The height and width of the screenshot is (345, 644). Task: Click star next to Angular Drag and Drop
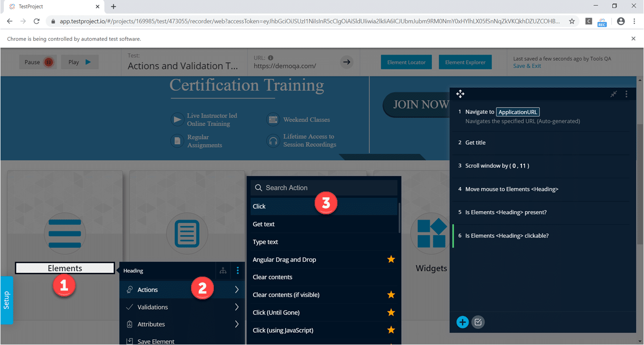[391, 259]
